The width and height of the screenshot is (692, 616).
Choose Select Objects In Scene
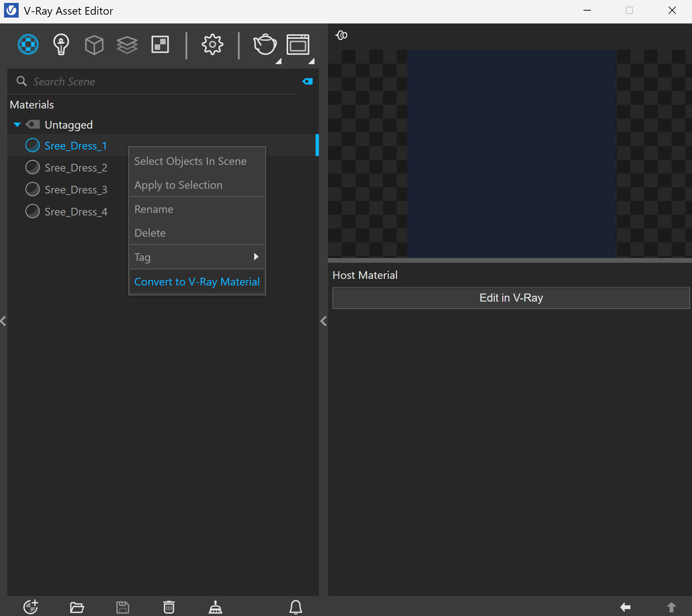[197, 161]
